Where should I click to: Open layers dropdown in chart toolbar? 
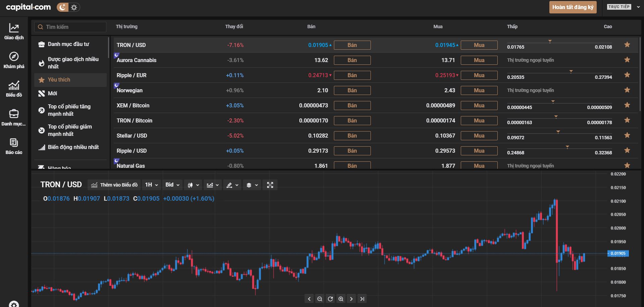click(x=252, y=185)
